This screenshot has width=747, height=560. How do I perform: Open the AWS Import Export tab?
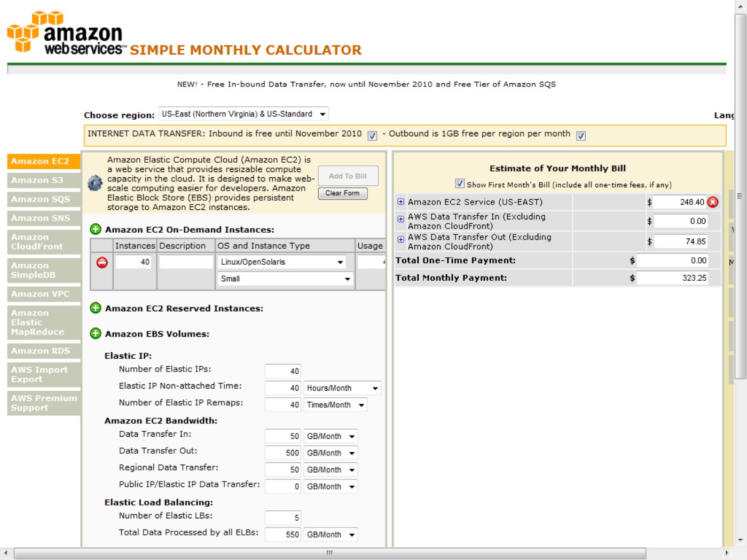click(44, 374)
